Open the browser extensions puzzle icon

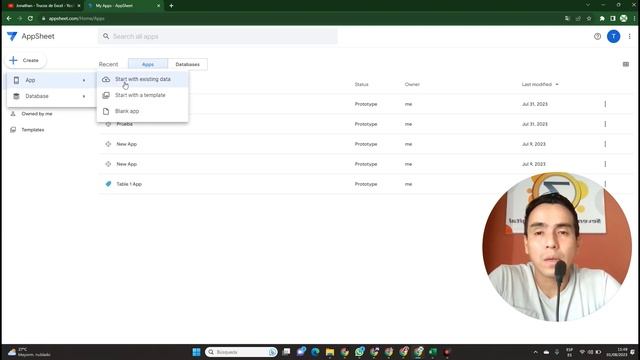[602, 18]
